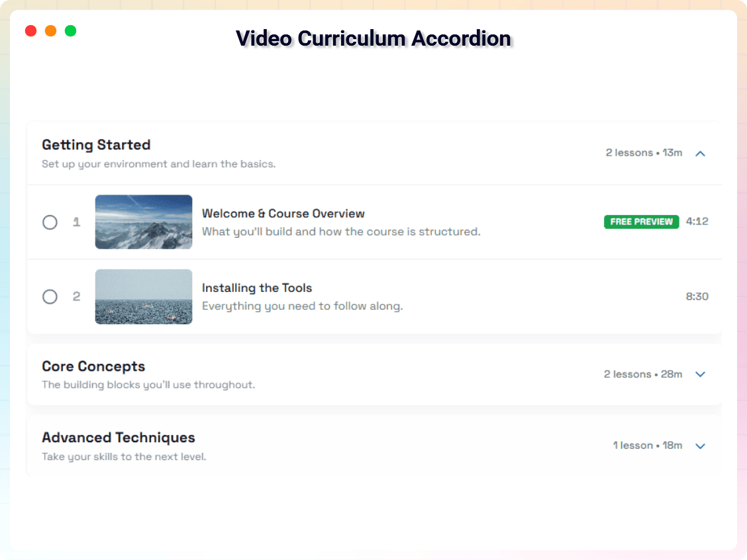Click the 8:30 lesson duration

coord(697,297)
